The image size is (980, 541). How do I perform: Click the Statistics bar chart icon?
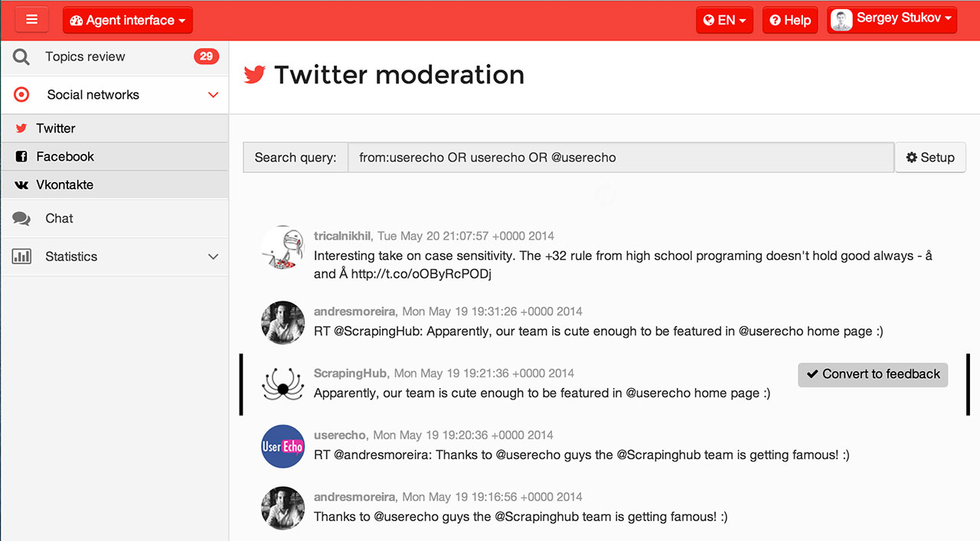[x=21, y=256]
